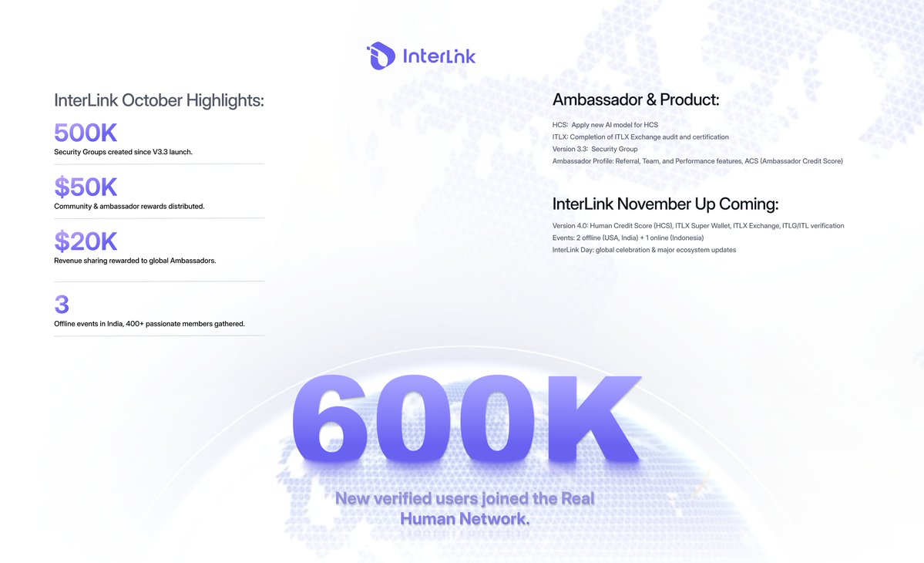Click 'Community & ambassador rewards distributed.'
Screen dimensions: 924x563
click(x=129, y=207)
